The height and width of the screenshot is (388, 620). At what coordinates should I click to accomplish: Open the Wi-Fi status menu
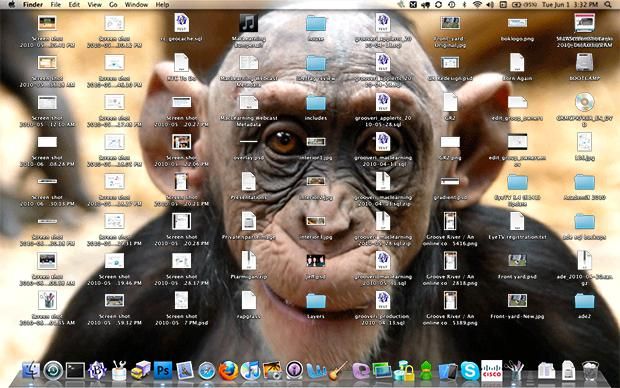[477, 5]
